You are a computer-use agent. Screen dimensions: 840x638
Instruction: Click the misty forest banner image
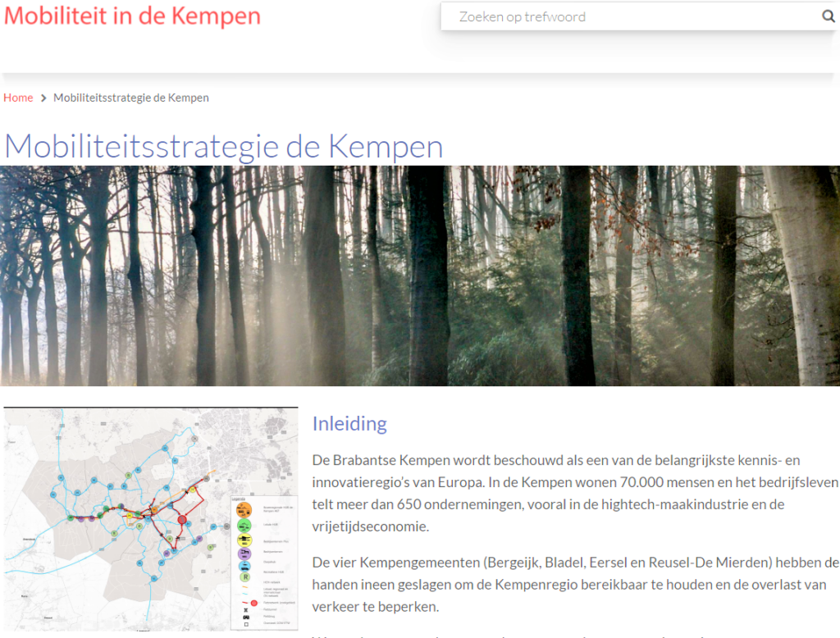[x=420, y=276]
